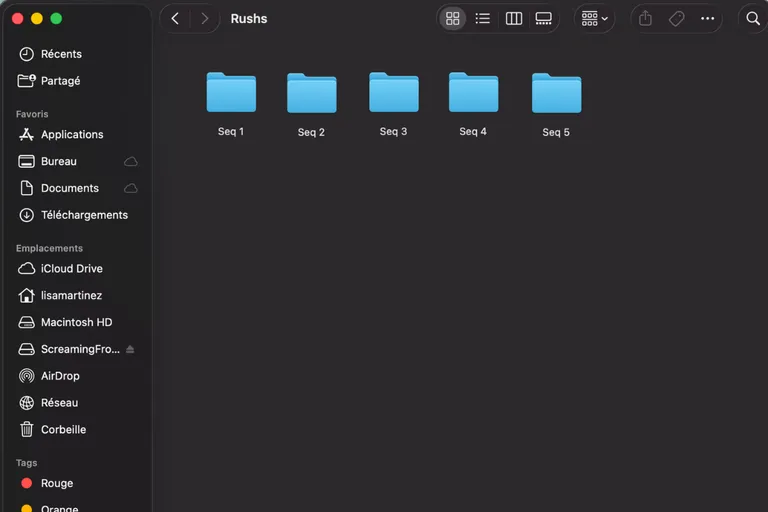This screenshot has height=512, width=768.
Task: Switch to list view
Action: point(482,19)
